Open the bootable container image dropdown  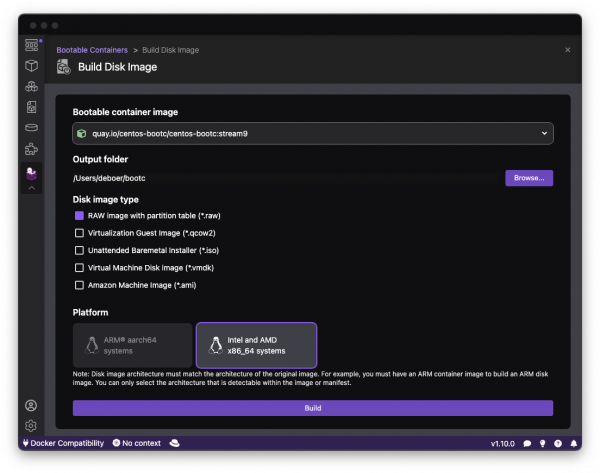(x=313, y=134)
